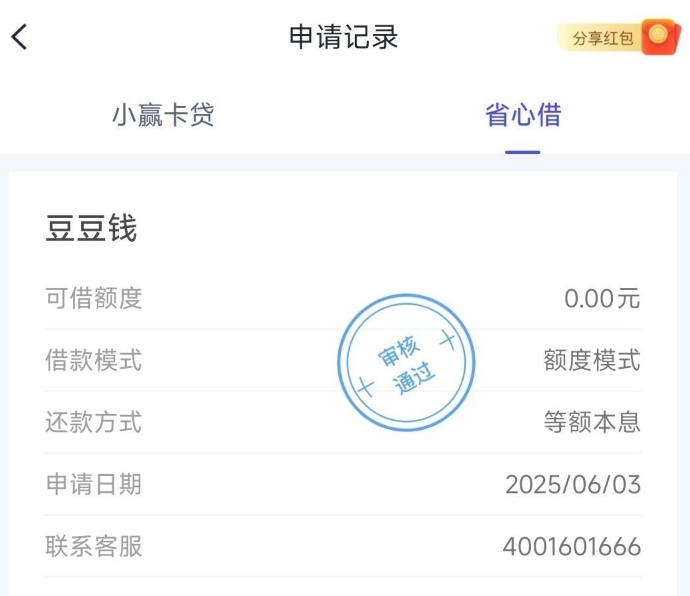Tap the 0.00元 amount value
Screen dimensions: 690x596
pos(602,298)
